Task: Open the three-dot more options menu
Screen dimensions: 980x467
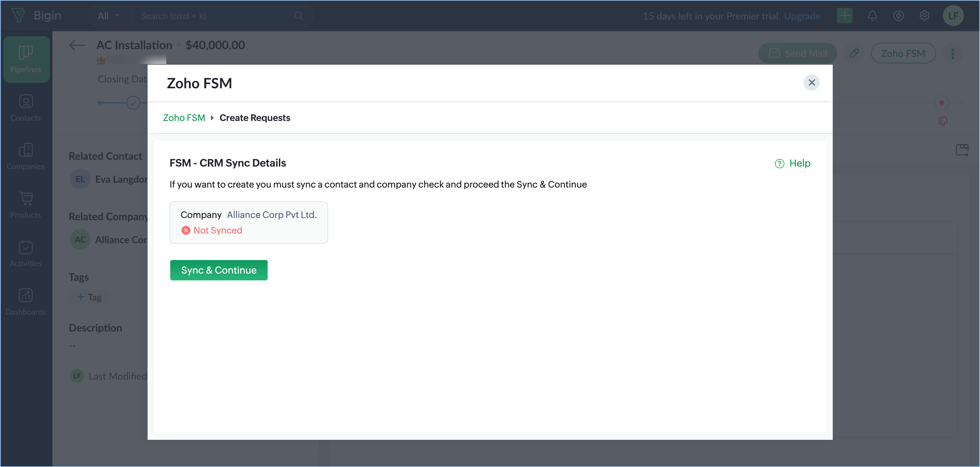Action: 952,54
